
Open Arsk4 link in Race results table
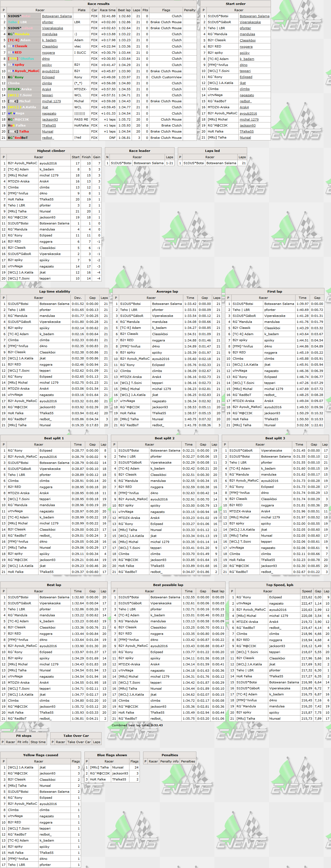[46, 89]
